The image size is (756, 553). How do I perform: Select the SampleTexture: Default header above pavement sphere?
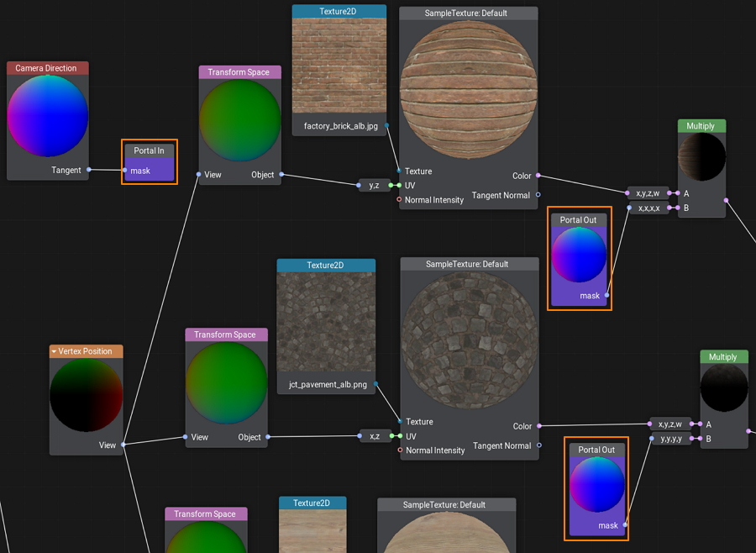[x=467, y=264]
